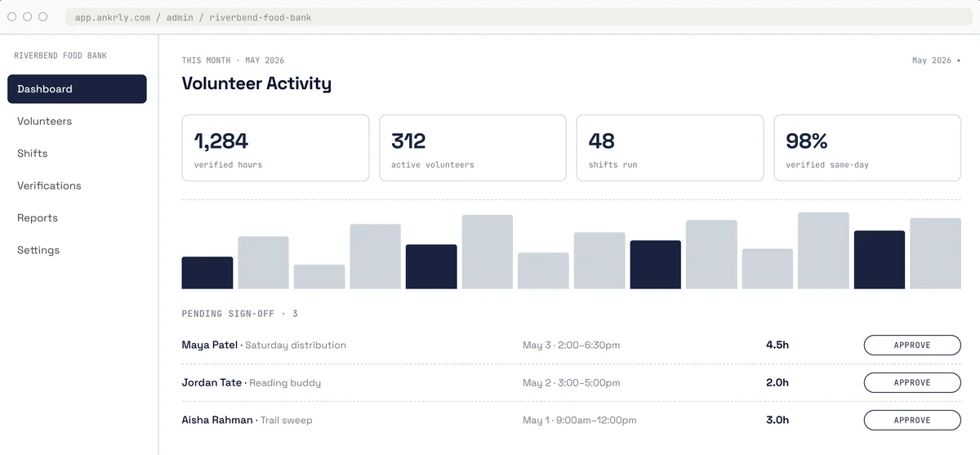Click the 'Trail sweep' shift label
980x455 pixels.
(x=287, y=421)
